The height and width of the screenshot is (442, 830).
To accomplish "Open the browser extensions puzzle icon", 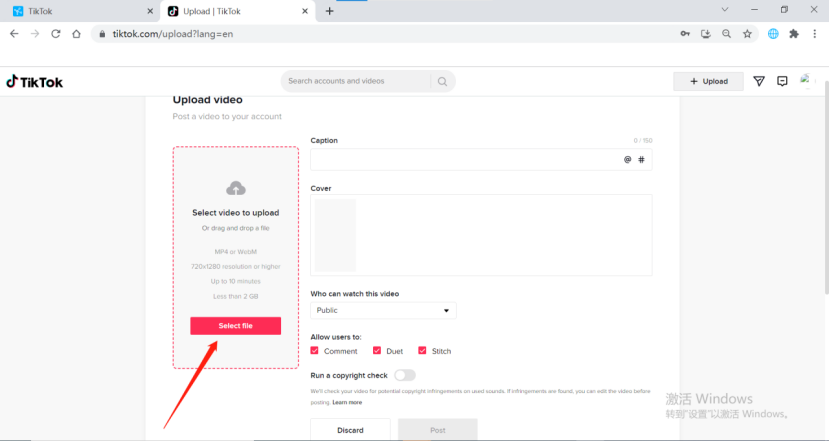I will pyautogui.click(x=794, y=33).
